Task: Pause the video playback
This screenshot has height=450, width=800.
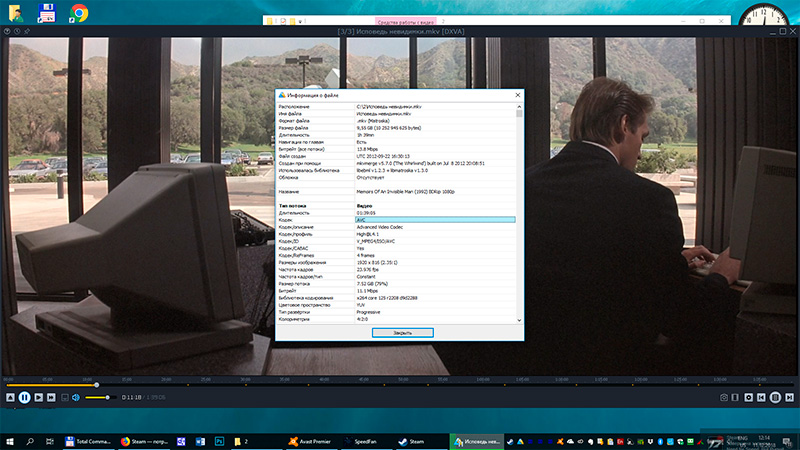Action: [24, 397]
